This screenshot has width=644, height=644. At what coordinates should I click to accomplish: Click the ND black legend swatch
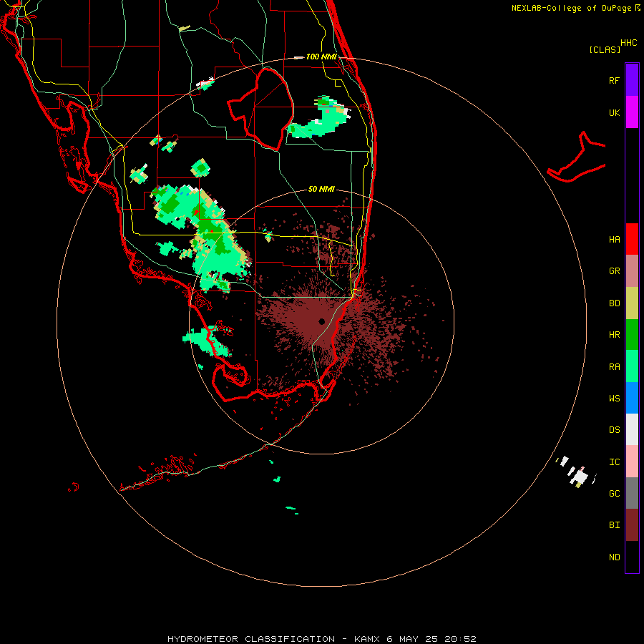[x=632, y=557]
